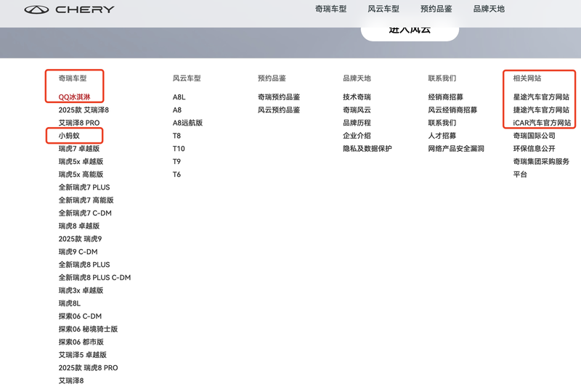This screenshot has width=581, height=392.
Task: Open the T6 model link
Action: click(176, 174)
